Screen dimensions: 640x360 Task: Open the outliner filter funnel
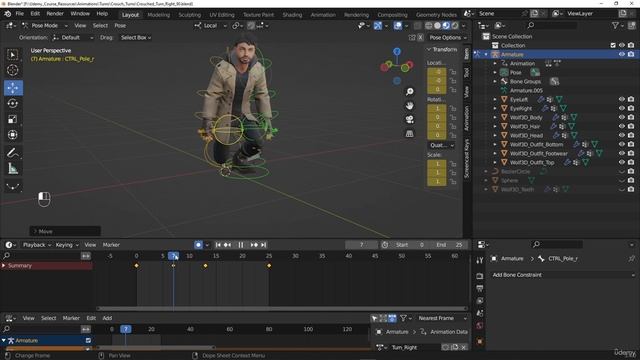[x=615, y=26]
